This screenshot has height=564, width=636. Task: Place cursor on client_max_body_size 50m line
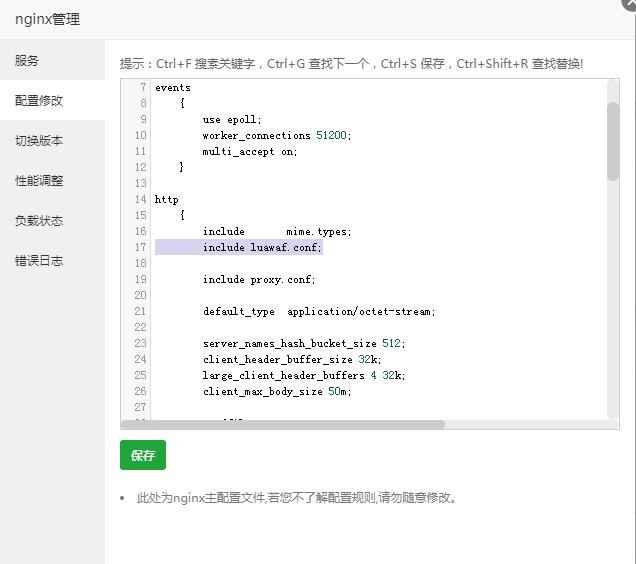(x=277, y=392)
